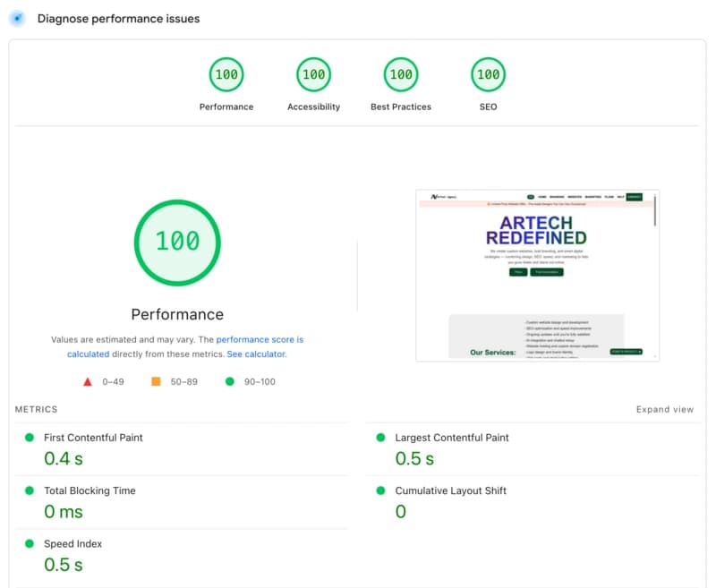
Task: Click green dot beside First Contentful Paint
Action: 30,438
